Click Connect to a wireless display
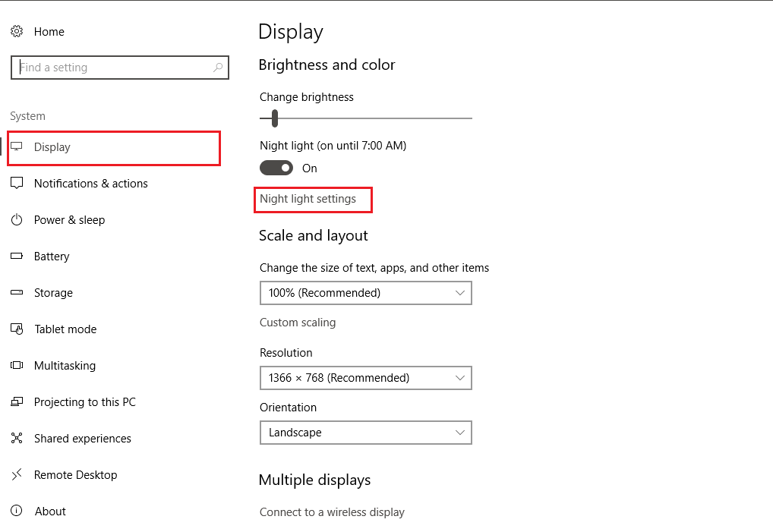 tap(332, 512)
